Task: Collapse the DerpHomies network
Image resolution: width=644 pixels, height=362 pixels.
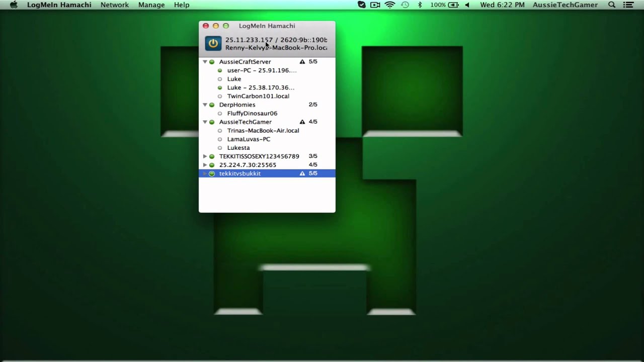Action: point(205,105)
